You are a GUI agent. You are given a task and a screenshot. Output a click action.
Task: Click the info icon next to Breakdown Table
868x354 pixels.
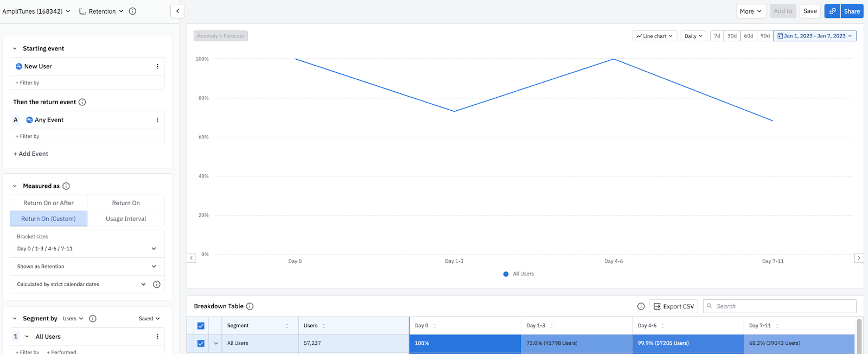tap(250, 306)
